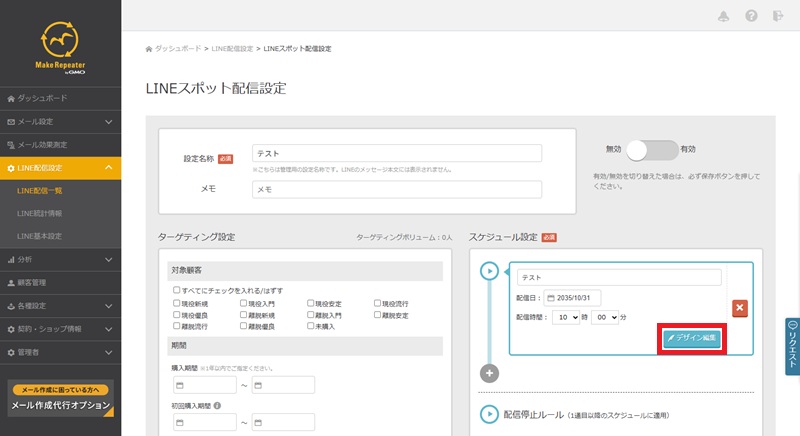The height and width of the screenshot is (436, 800).
Task: Open ダッシュボード from the sidebar home icon
Action: pyautogui.click(x=11, y=98)
